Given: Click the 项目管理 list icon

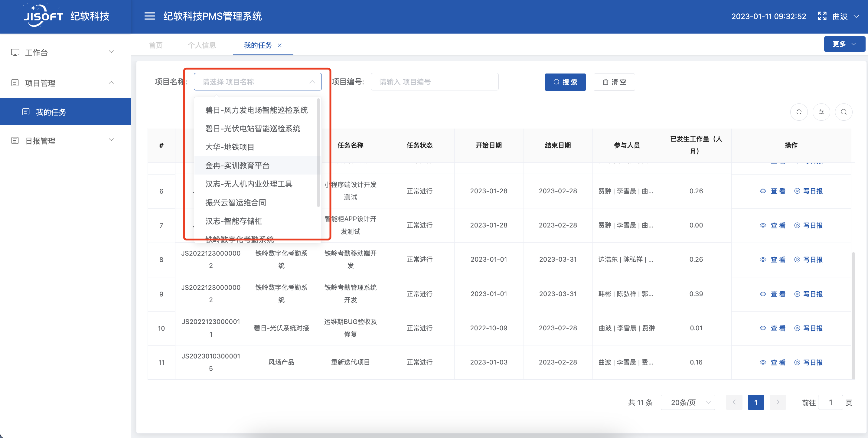Looking at the screenshot, I should (x=15, y=83).
